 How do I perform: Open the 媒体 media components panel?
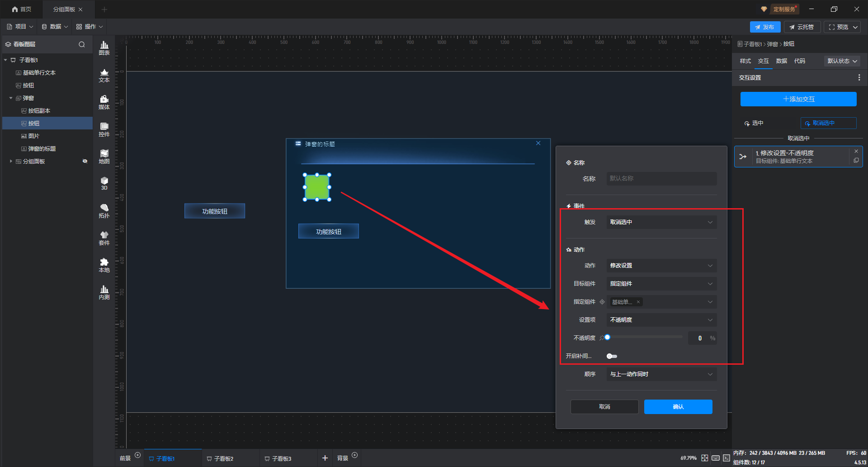(x=104, y=102)
